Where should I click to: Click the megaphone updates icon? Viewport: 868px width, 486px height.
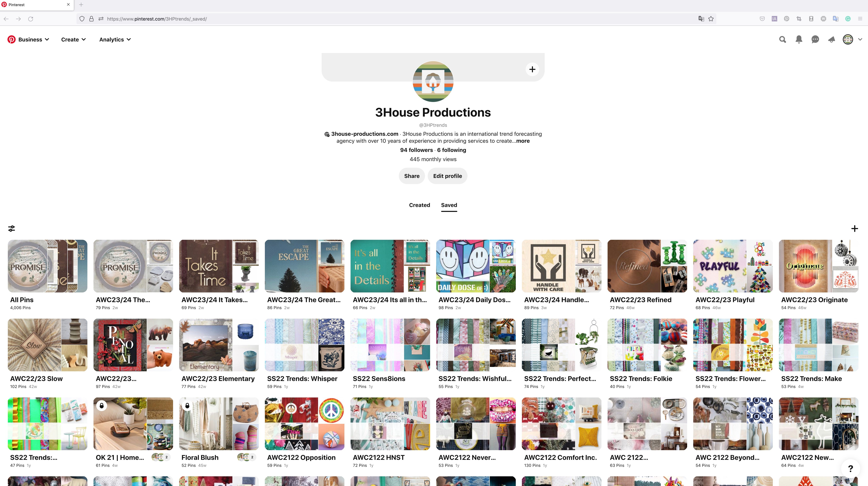coord(831,39)
